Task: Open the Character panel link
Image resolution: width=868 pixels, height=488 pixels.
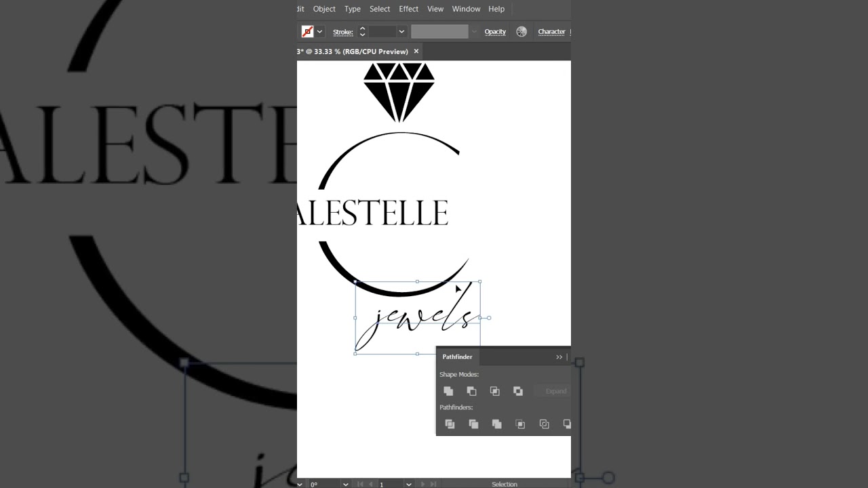Action: coord(551,32)
